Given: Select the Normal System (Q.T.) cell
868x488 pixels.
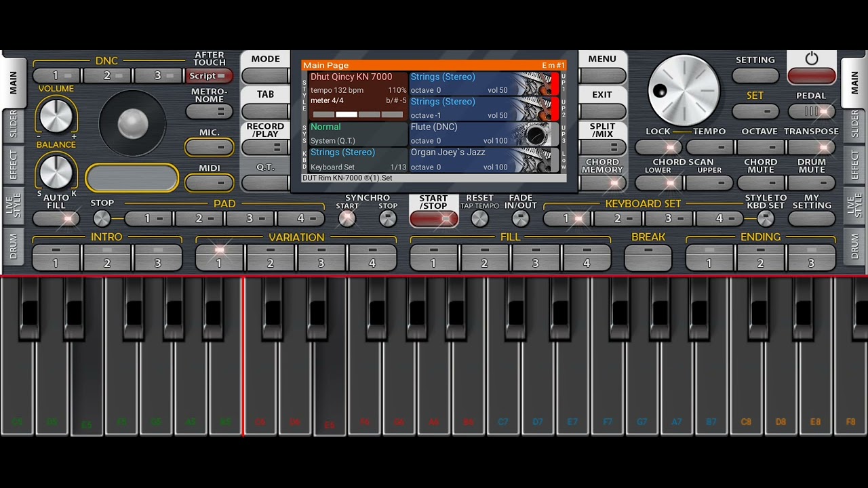Looking at the screenshot, I should click(x=358, y=134).
